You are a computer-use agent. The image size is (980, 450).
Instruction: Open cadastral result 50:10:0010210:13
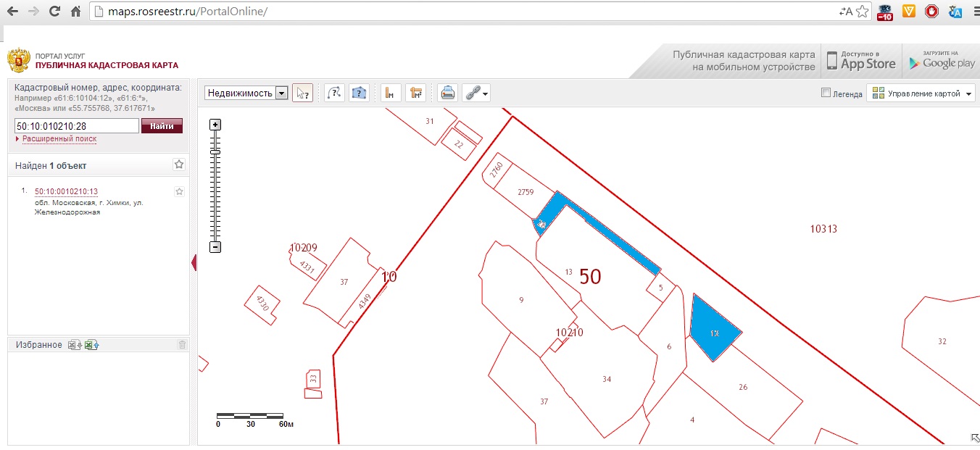click(x=66, y=191)
